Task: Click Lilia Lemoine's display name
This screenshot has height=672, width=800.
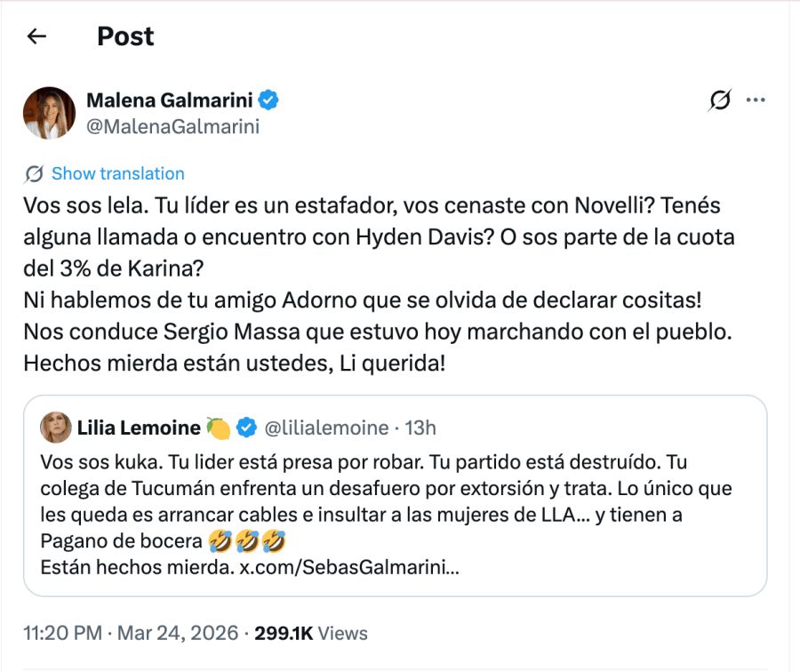Action: (x=138, y=428)
